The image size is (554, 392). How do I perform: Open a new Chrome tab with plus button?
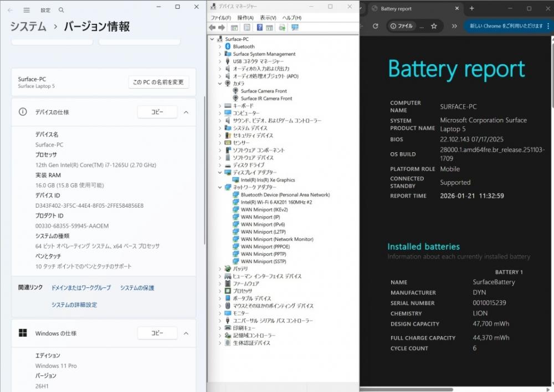(472, 8)
